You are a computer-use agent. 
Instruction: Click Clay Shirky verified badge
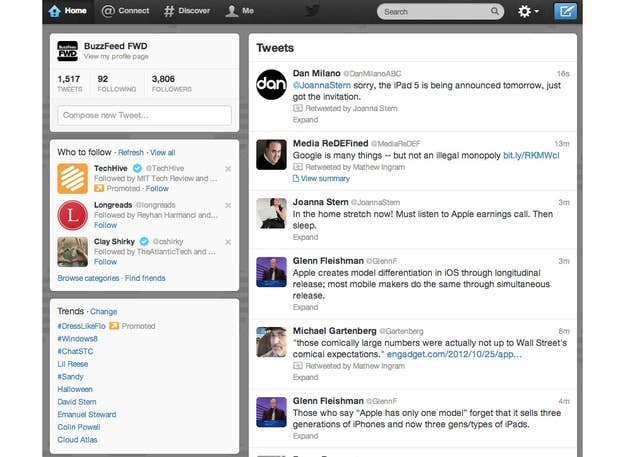144,241
